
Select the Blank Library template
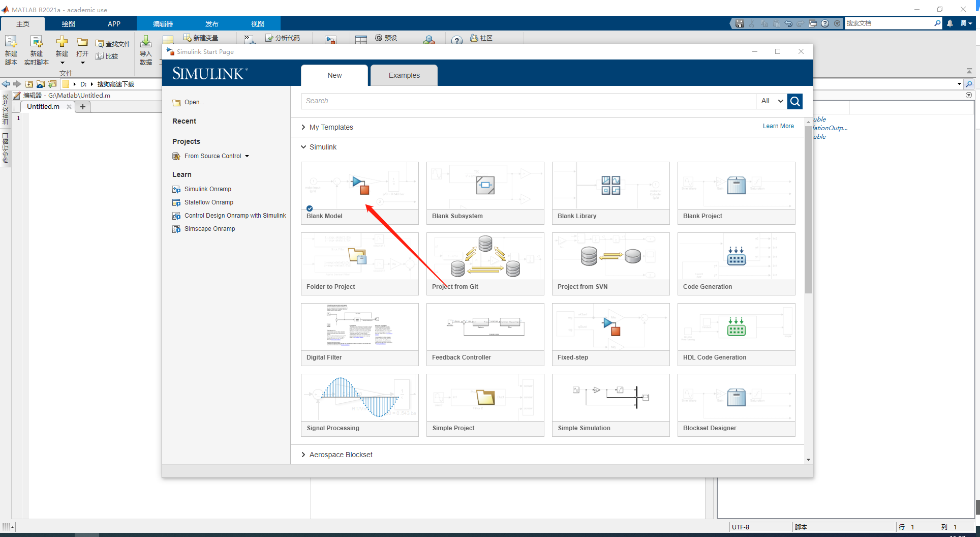(x=610, y=193)
